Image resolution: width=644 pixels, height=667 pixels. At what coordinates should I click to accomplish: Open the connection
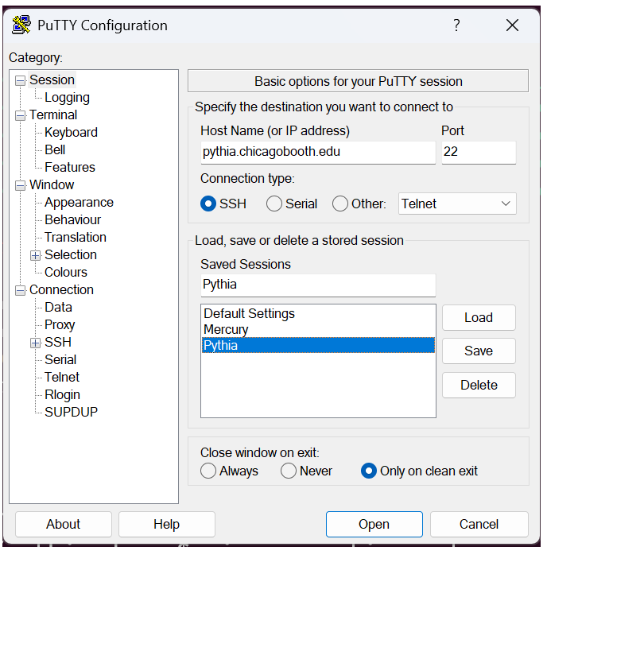point(374,524)
